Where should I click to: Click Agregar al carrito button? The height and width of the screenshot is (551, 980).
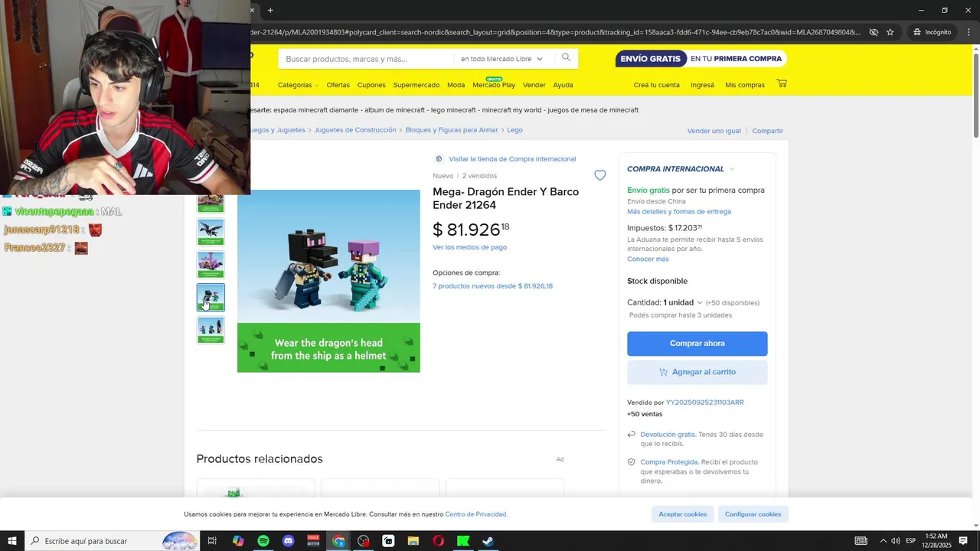point(697,372)
